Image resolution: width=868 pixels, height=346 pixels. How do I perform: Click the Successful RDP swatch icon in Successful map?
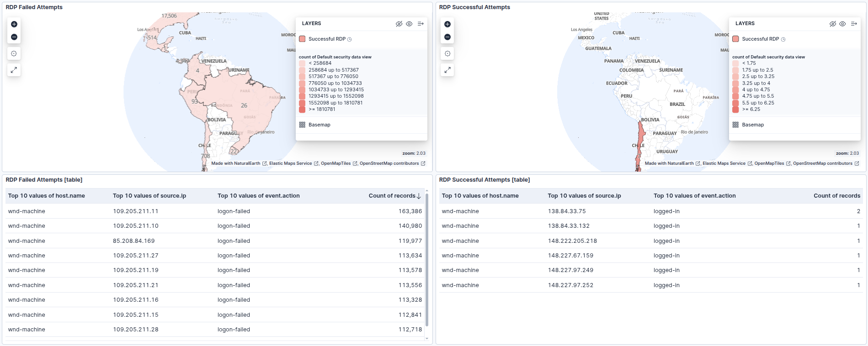735,39
